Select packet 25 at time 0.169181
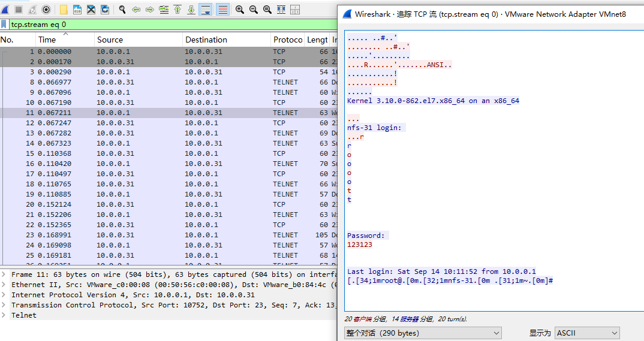The width and height of the screenshot is (644, 341). click(168, 255)
